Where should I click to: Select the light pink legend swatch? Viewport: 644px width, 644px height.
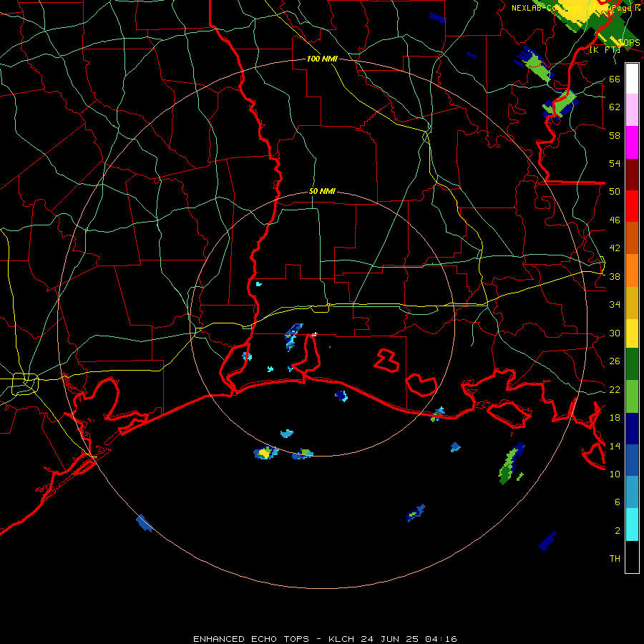[632, 110]
